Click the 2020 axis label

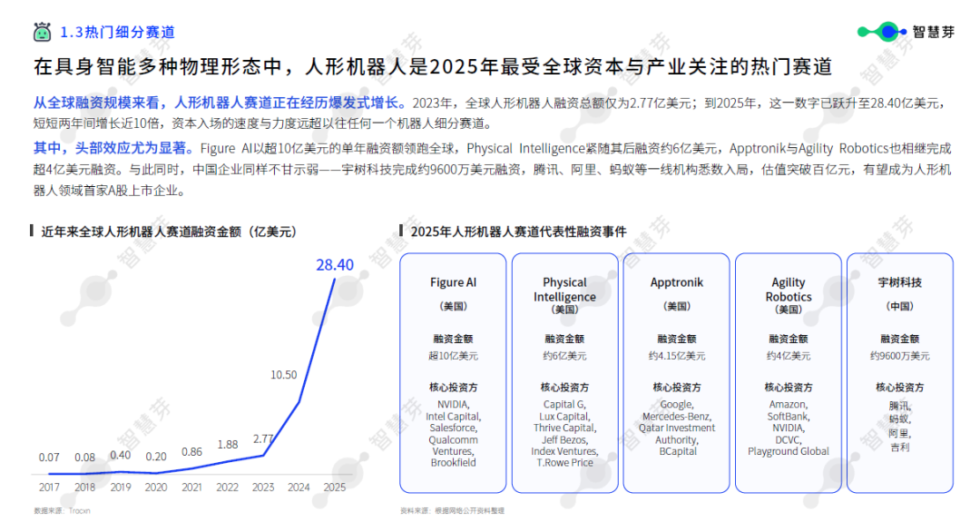pyautogui.click(x=156, y=487)
